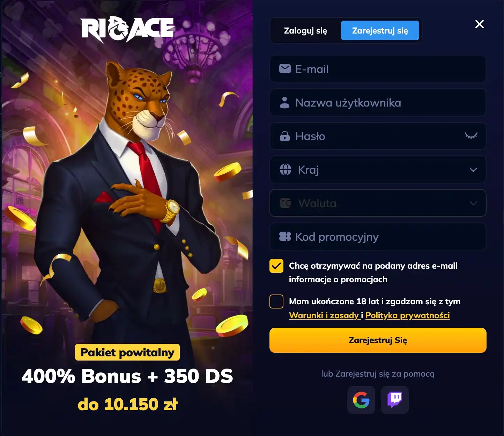This screenshot has width=504, height=436.
Task: Tick the 18+ age confirmation checkbox
Action: coord(276,301)
